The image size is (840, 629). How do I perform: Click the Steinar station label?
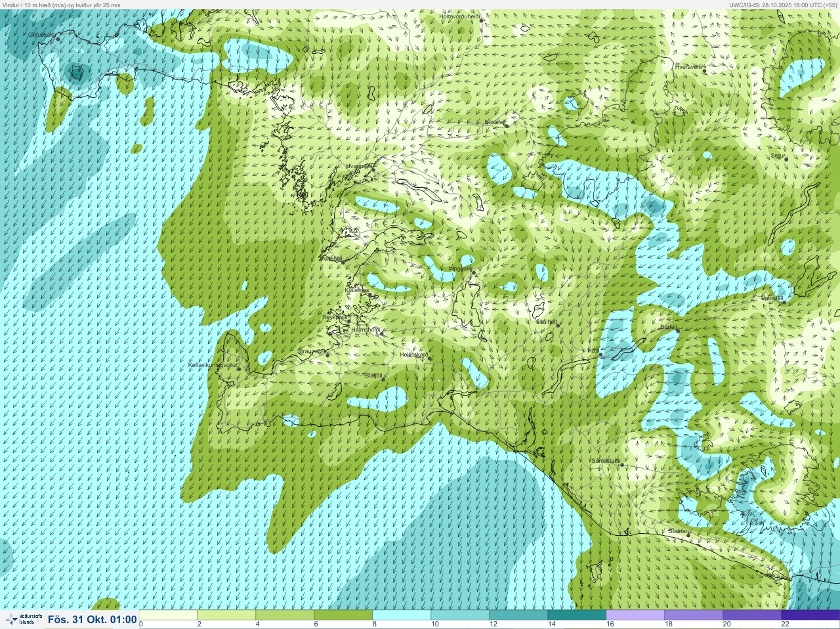[x=677, y=531]
